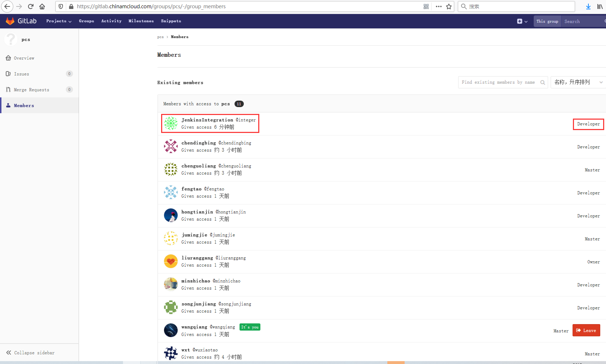This screenshot has height=364, width=606.
Task: Open browser downloads arrow icon
Action: coord(588,6)
